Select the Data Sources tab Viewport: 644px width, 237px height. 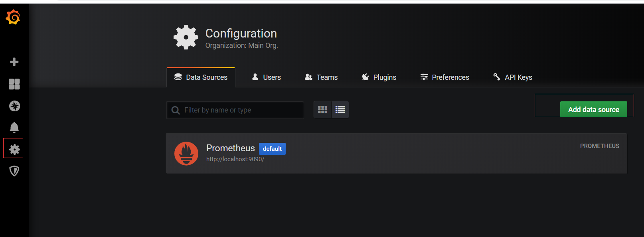pyautogui.click(x=201, y=77)
